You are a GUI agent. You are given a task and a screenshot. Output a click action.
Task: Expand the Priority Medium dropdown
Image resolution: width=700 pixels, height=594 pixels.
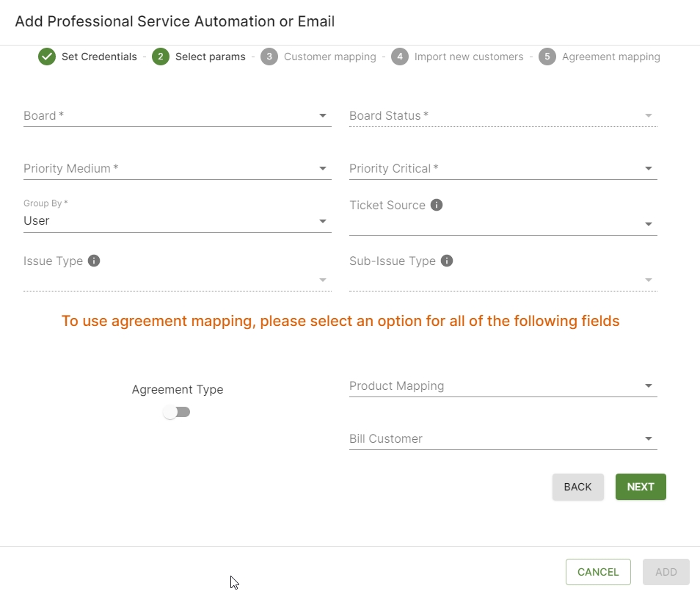178,168
